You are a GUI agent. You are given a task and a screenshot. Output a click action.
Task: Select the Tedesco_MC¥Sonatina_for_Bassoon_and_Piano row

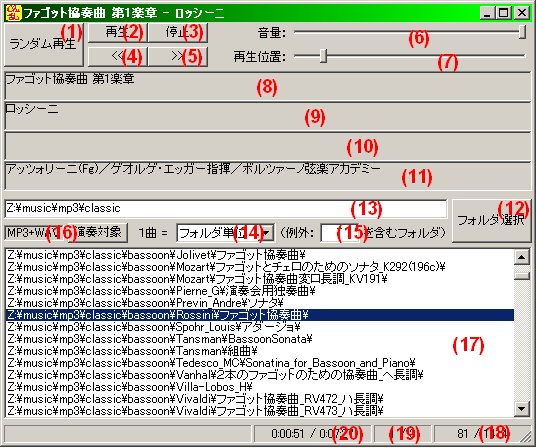pos(260,363)
